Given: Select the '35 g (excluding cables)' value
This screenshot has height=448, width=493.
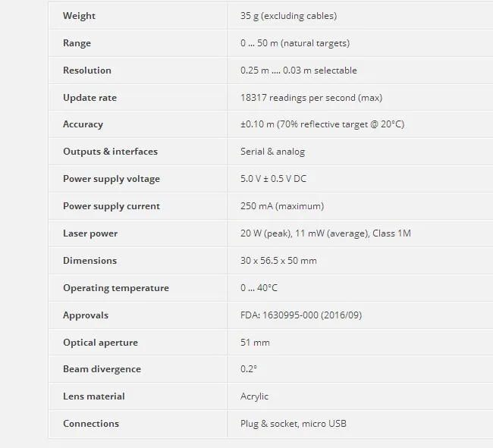Looking at the screenshot, I should [x=288, y=16].
